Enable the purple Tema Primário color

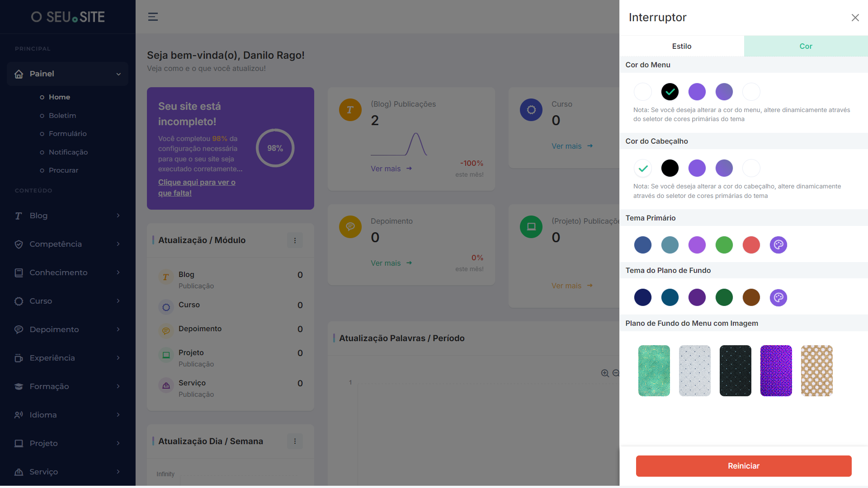(x=696, y=245)
